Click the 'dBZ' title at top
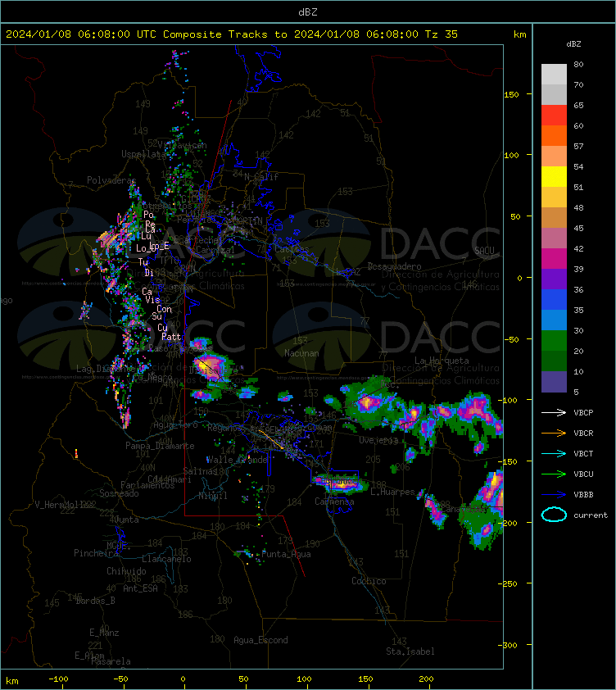 point(307,12)
